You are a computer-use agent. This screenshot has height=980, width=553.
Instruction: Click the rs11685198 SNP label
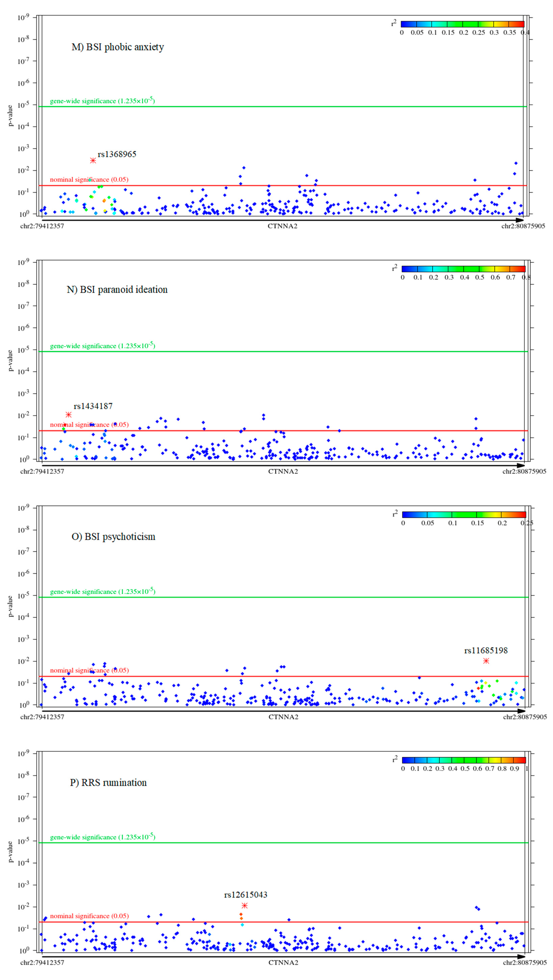tap(486, 651)
